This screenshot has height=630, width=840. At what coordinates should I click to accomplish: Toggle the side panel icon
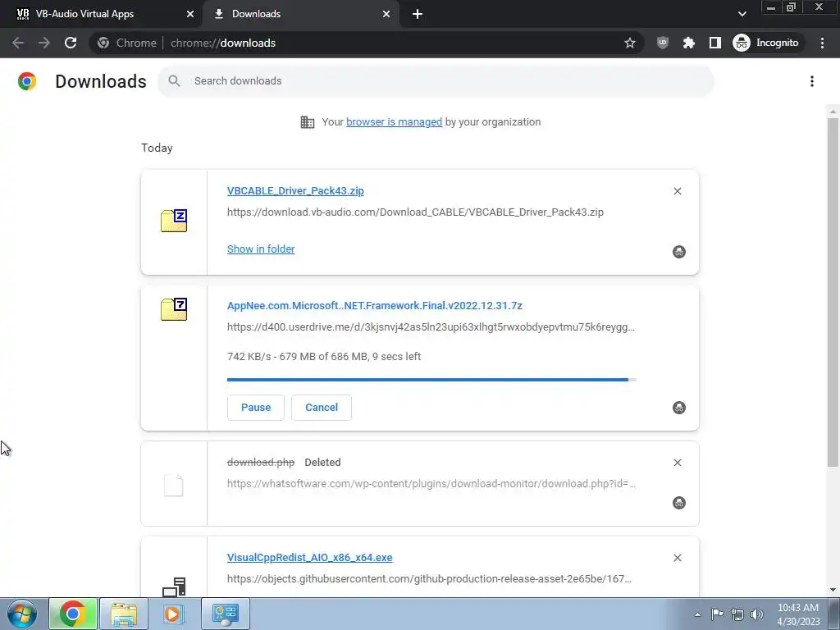coord(715,43)
